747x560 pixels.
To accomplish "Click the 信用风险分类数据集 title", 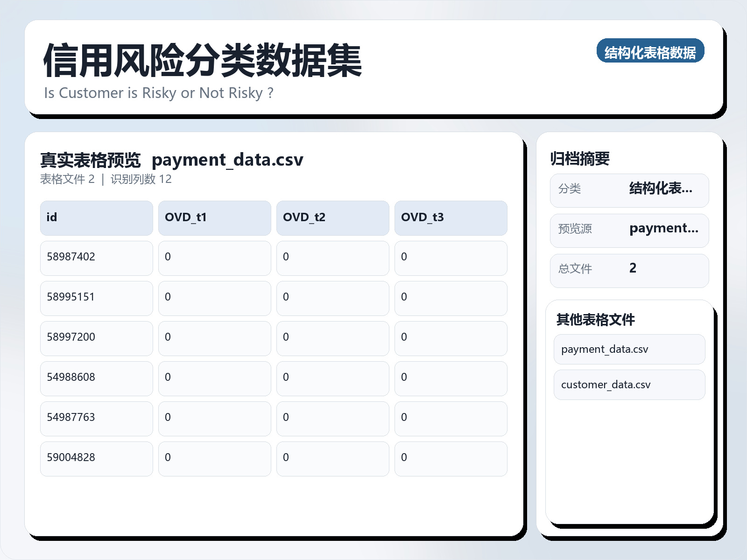I will pyautogui.click(x=202, y=61).
